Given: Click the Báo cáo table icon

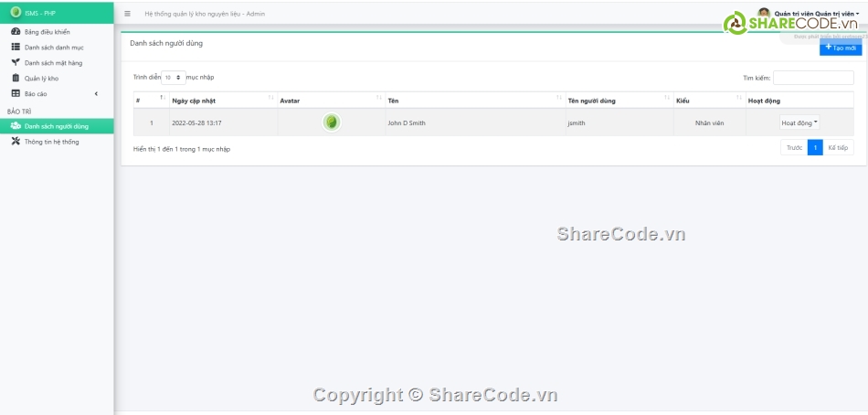Looking at the screenshot, I should pyautogui.click(x=16, y=93).
